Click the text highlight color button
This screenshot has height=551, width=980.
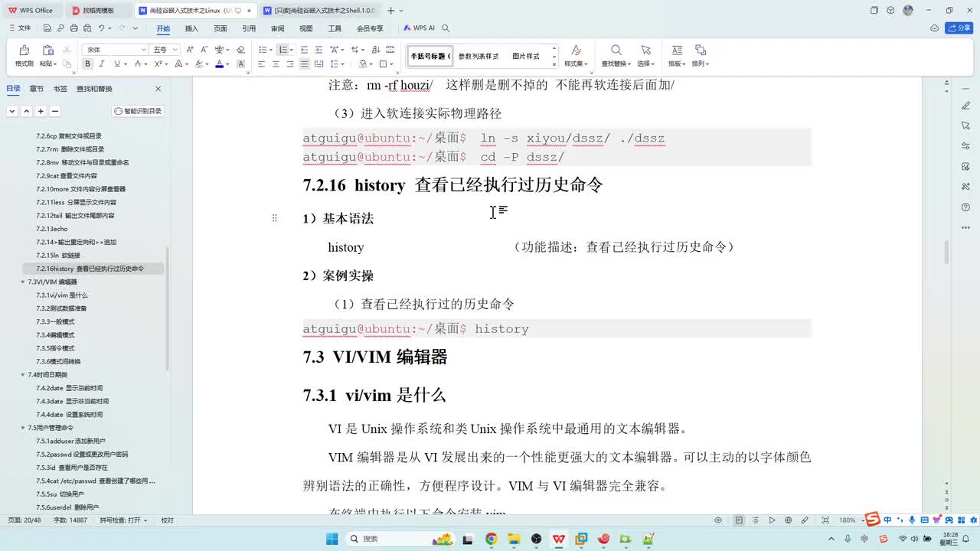point(199,64)
